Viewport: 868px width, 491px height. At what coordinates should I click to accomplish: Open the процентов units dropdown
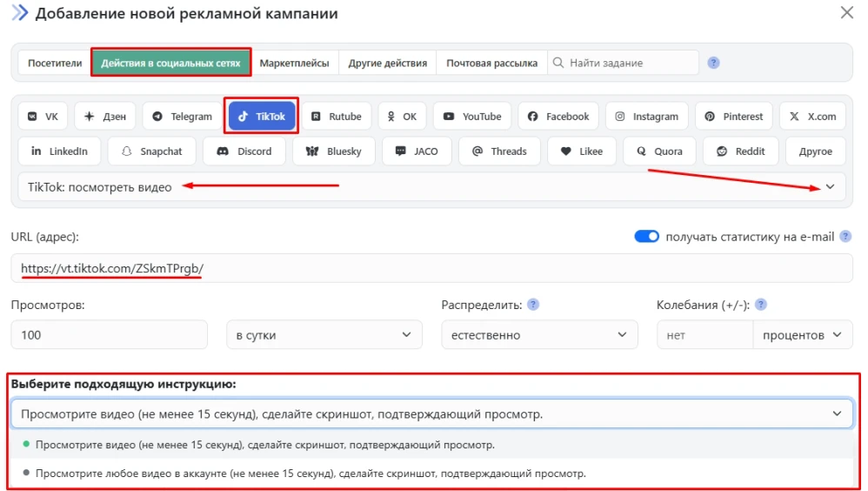[802, 334]
